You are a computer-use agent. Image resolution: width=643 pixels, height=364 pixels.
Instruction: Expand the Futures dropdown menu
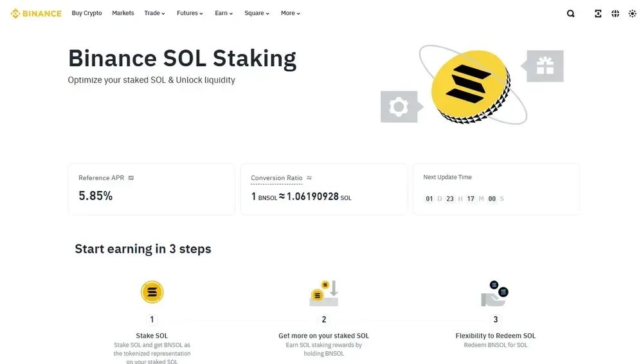click(190, 14)
